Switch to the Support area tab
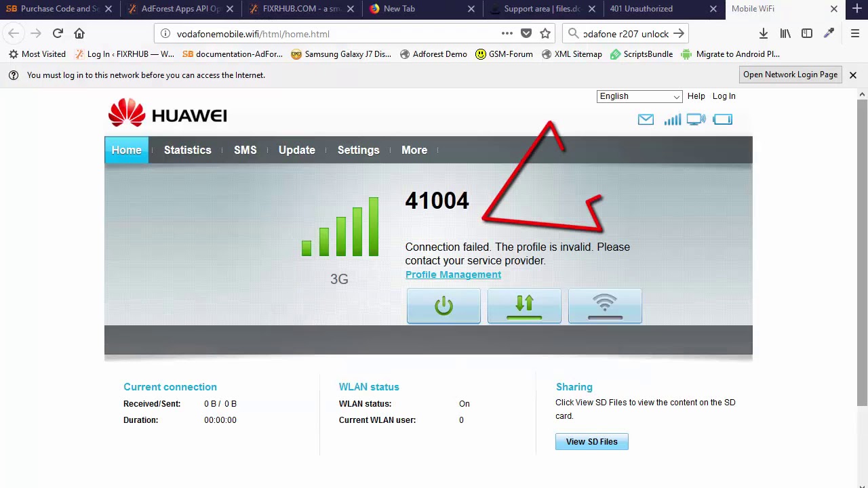The image size is (868, 488). [x=542, y=9]
